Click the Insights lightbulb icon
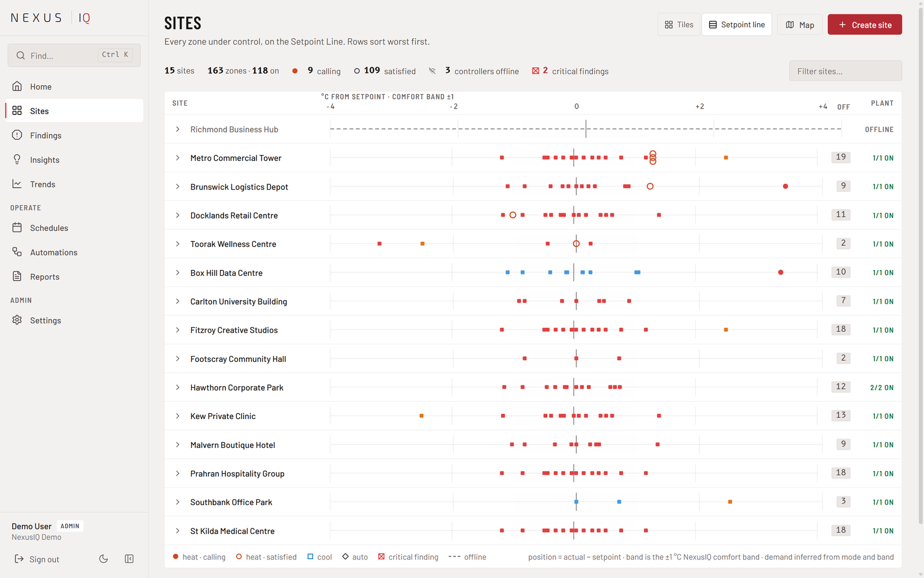Screen dimensions: 924x578 point(17,160)
